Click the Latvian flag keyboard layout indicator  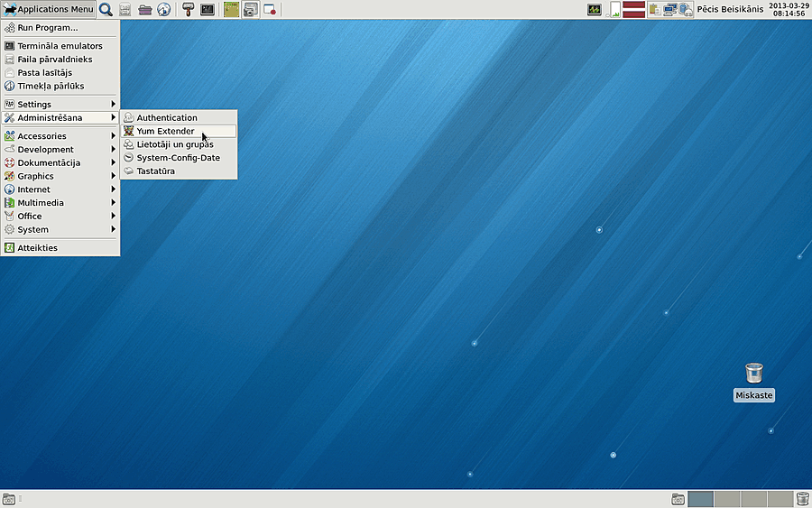click(x=634, y=9)
